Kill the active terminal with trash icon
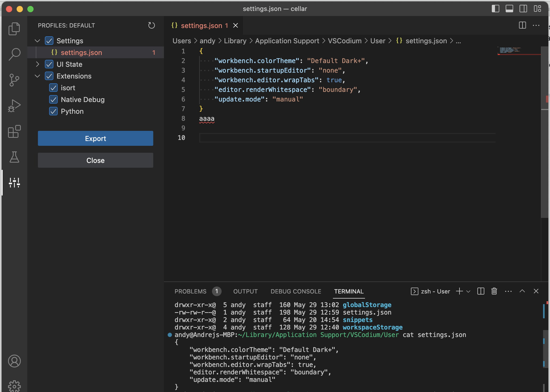Viewport: 550px width, 392px height. (494, 291)
